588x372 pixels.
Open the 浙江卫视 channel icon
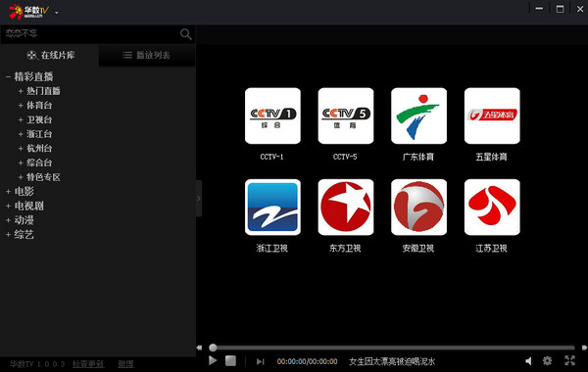272,208
